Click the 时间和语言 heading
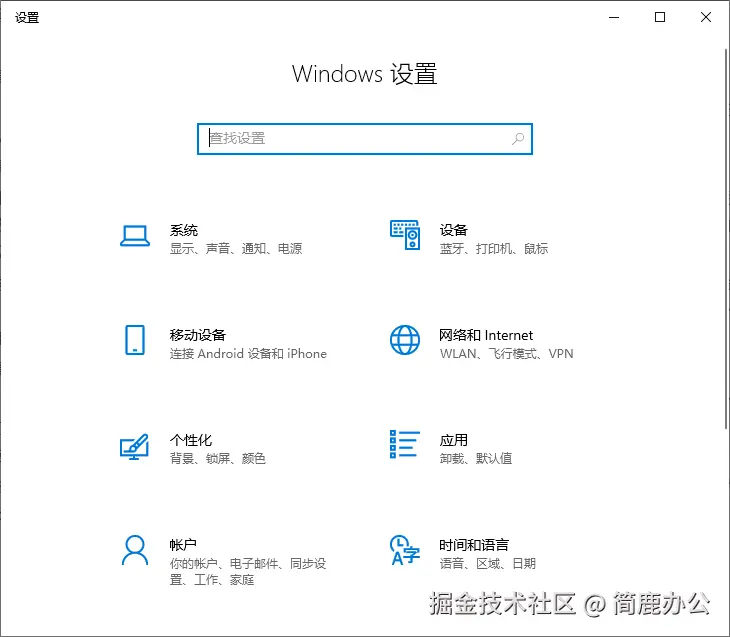 coord(474,544)
